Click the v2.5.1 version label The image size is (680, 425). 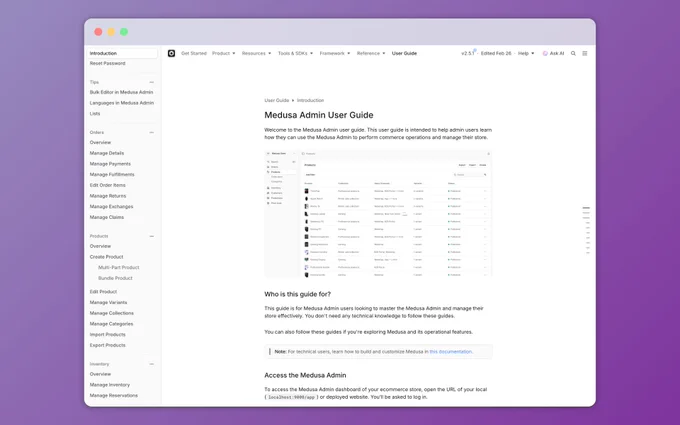point(468,53)
